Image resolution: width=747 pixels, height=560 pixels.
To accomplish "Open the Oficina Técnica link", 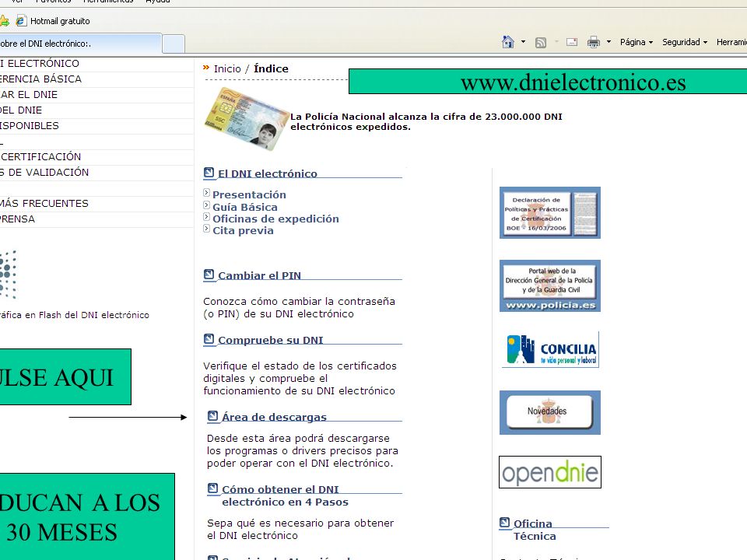I will pyautogui.click(x=535, y=530).
